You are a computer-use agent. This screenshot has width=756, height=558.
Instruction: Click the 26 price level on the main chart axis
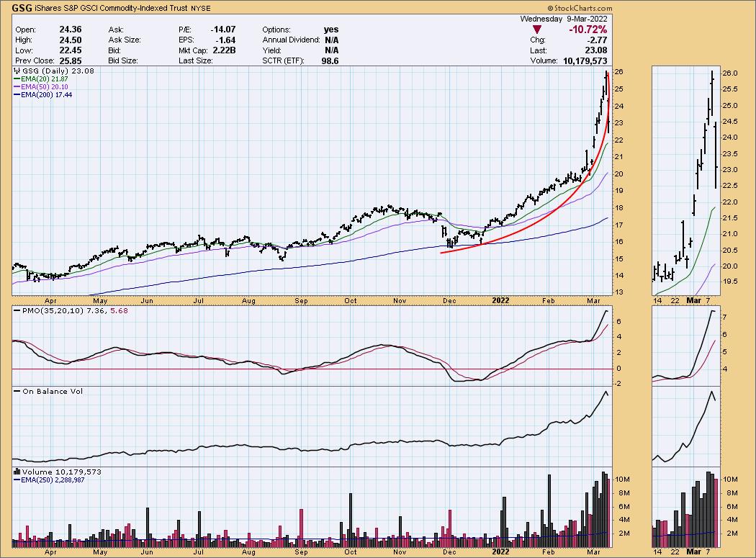[619, 72]
